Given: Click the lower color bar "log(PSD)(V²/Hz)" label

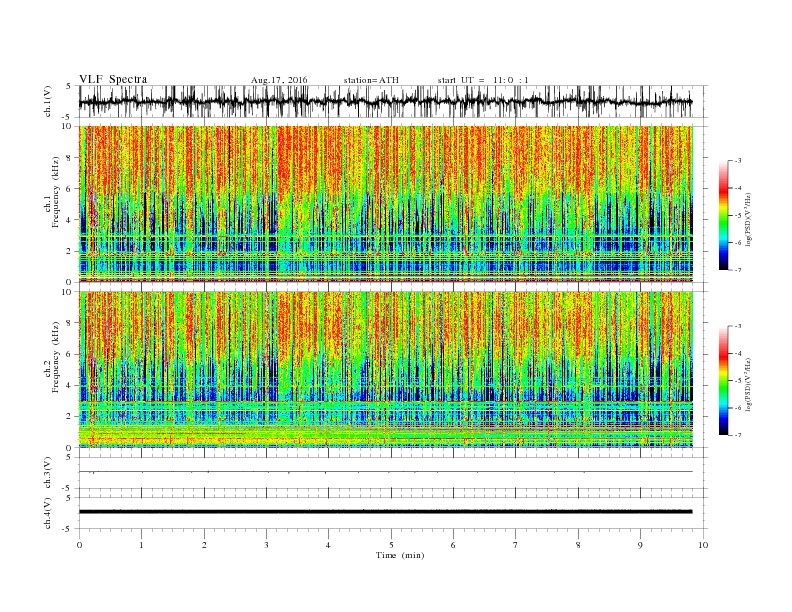Looking at the screenshot, I should tap(748, 384).
